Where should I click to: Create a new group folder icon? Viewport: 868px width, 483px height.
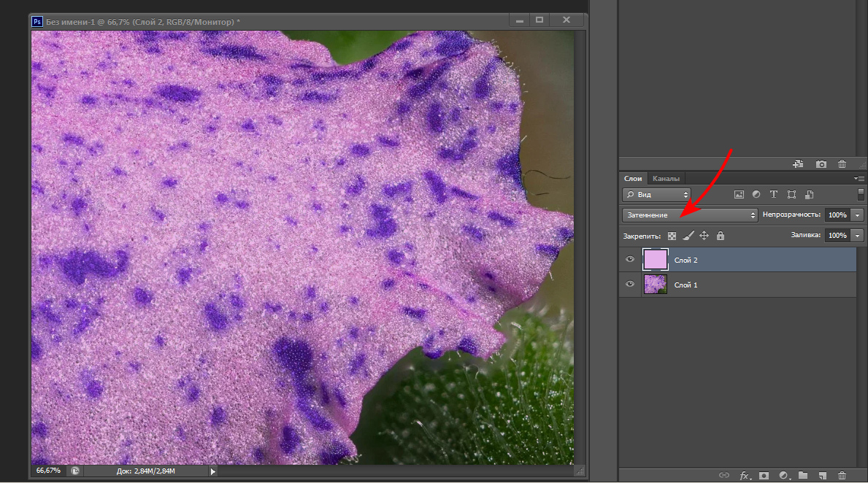tap(803, 475)
